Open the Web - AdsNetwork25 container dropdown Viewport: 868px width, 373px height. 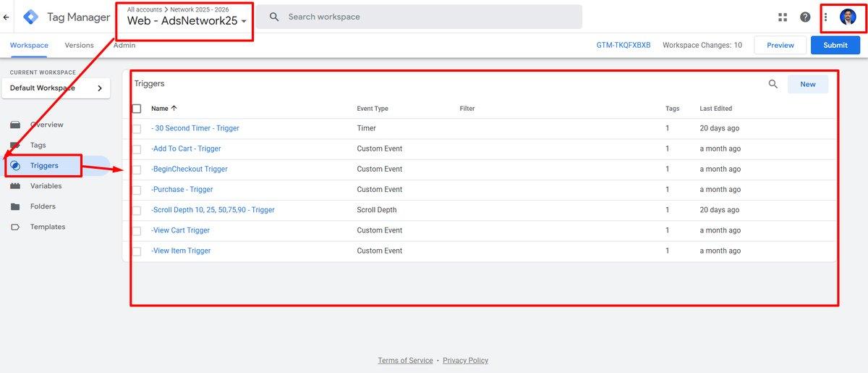pos(187,21)
